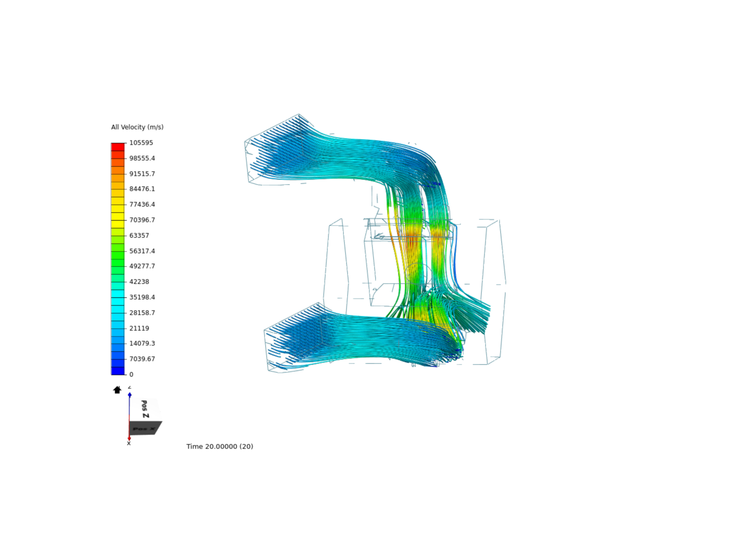Click the red X axis arrowhead

pyautogui.click(x=129, y=439)
